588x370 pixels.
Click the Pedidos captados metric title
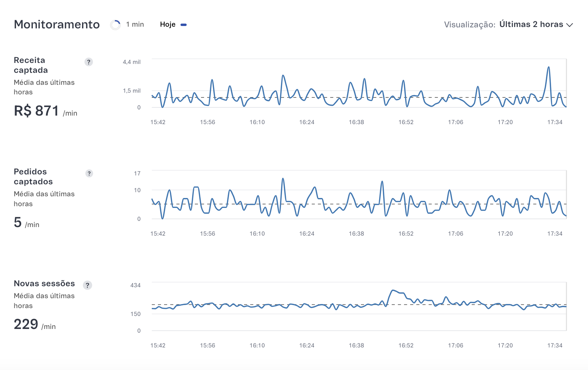pos(33,176)
